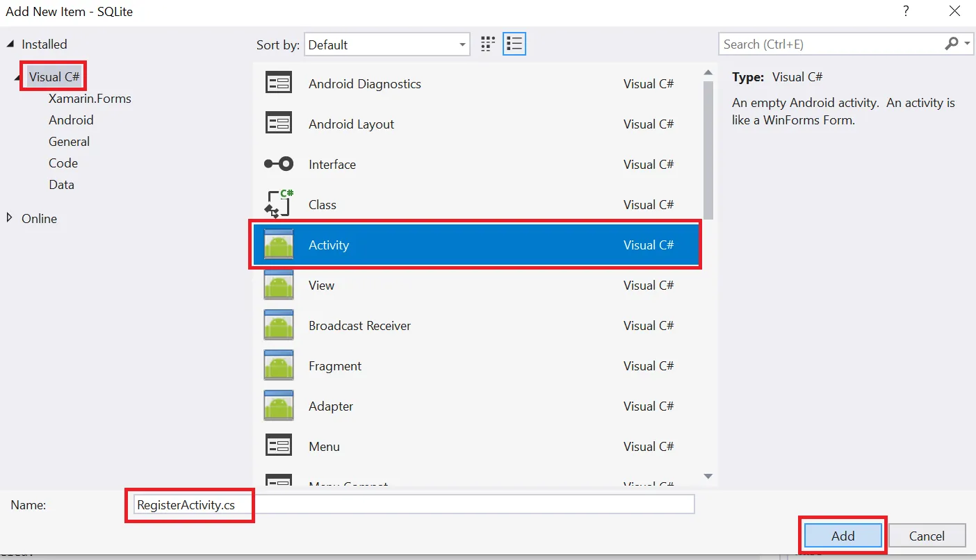976x560 pixels.
Task: Open the Sort by dropdown
Action: click(x=387, y=44)
